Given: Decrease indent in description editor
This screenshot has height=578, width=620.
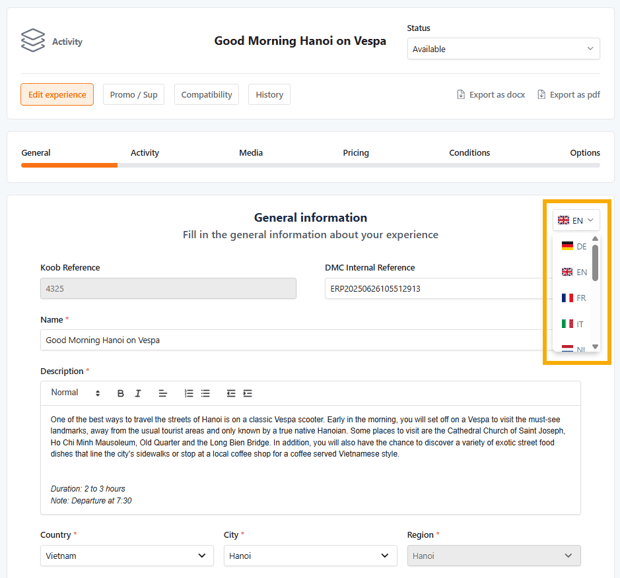Looking at the screenshot, I should click(231, 394).
